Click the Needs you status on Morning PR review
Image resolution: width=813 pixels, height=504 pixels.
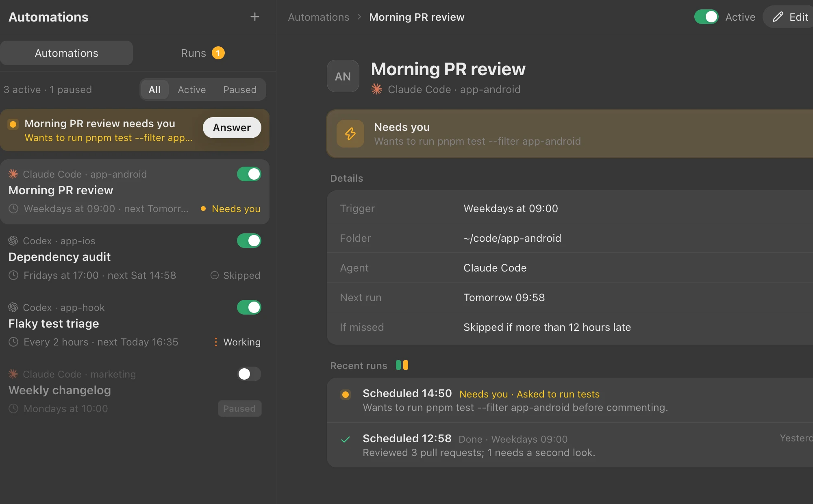point(230,209)
